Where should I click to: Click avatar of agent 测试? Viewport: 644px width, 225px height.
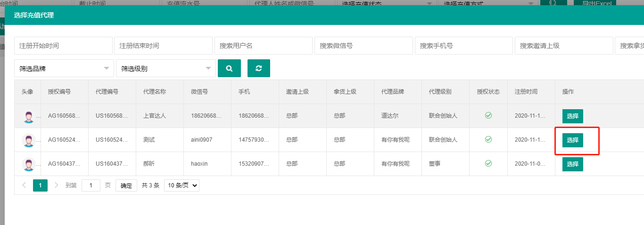point(29,140)
